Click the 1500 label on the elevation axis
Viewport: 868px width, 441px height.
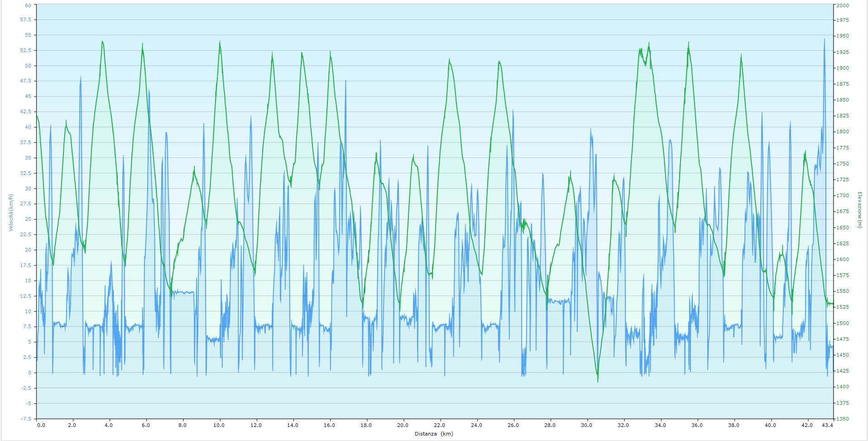843,323
